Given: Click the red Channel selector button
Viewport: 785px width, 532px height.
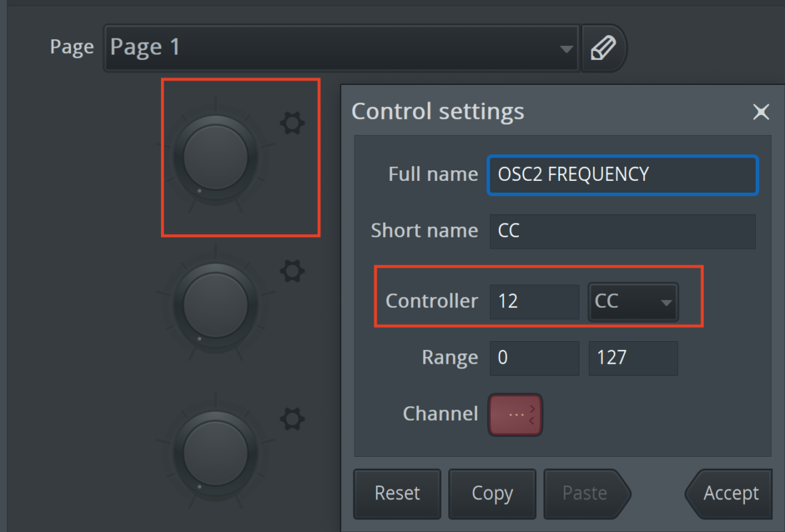Looking at the screenshot, I should click(516, 414).
